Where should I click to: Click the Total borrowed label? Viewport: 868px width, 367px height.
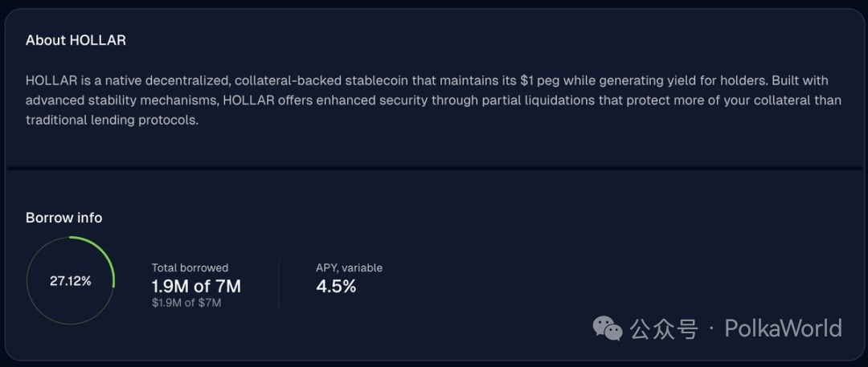[x=190, y=268]
